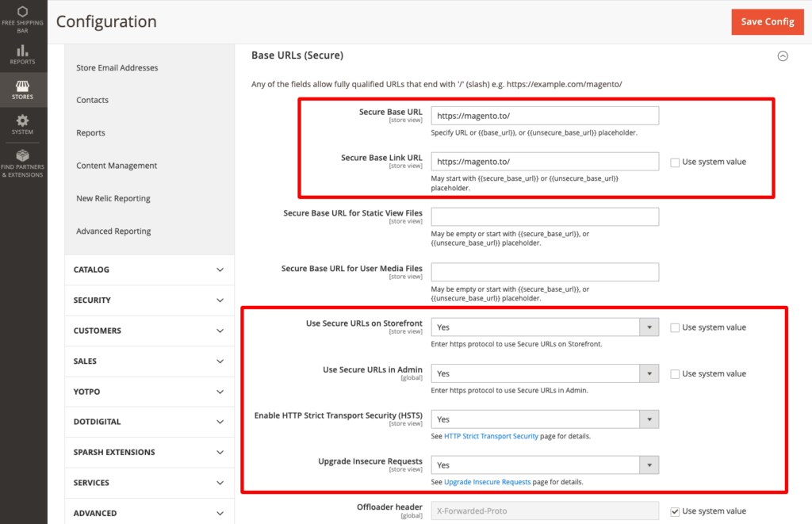Open the Contacts settings page
Viewport: 812px width, 524px height.
pos(92,100)
